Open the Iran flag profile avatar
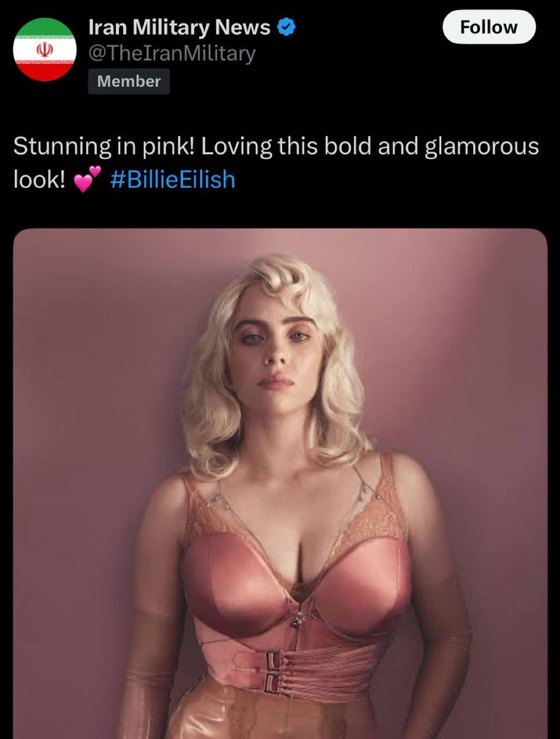Image resolution: width=560 pixels, height=739 pixels. click(x=45, y=50)
